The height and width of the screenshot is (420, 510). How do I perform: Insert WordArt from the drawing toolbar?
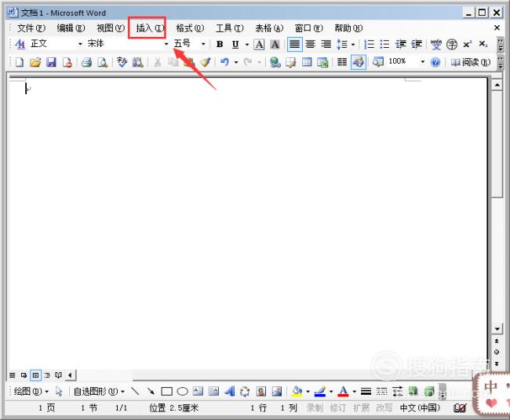point(230,391)
